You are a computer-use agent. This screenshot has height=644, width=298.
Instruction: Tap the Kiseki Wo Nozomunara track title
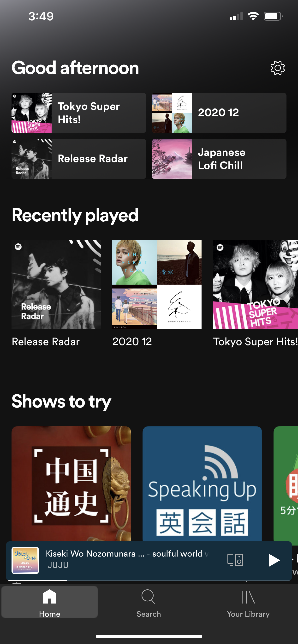127,553
